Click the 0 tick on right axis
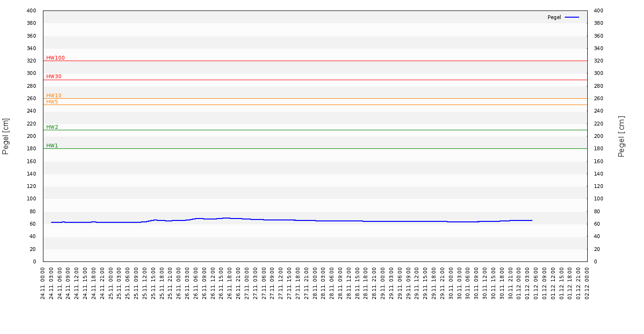The height and width of the screenshot is (334, 644). pyautogui.click(x=595, y=261)
